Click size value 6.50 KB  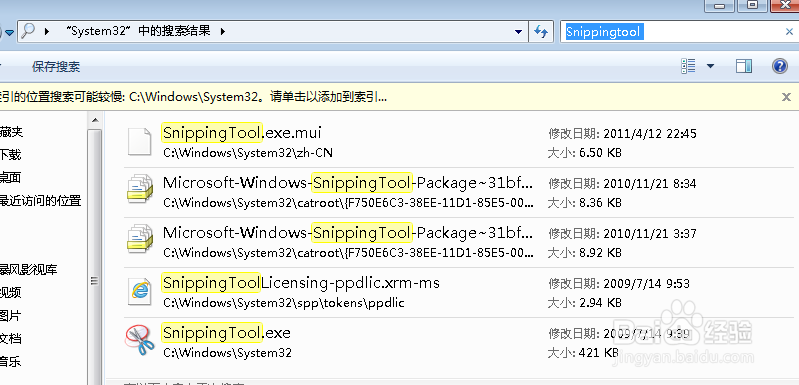pos(600,153)
